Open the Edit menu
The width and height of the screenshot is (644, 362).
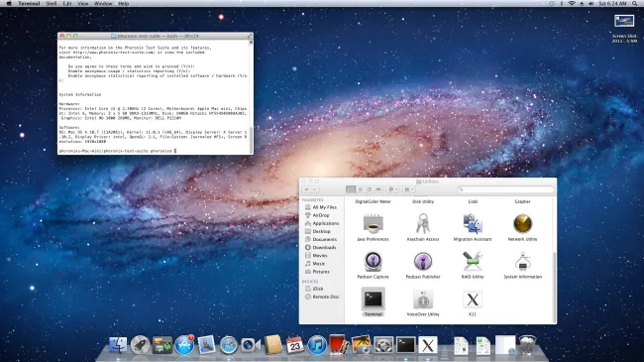click(x=67, y=3)
